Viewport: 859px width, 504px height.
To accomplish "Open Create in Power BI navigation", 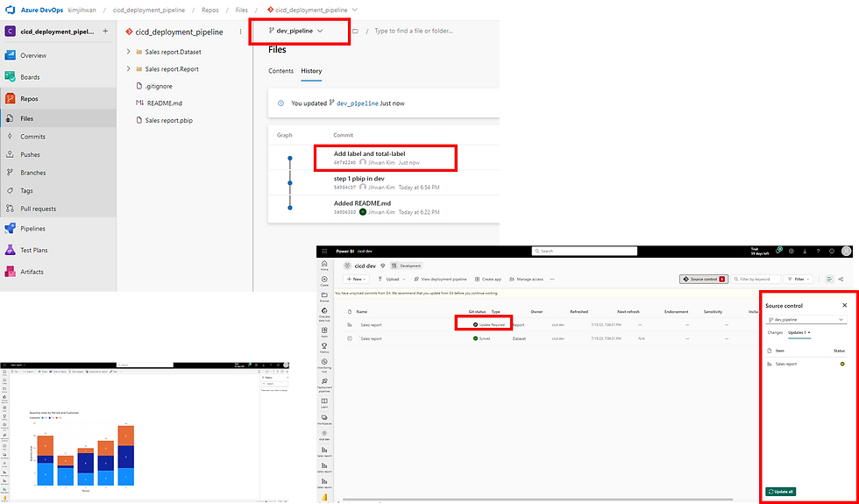I will (x=324, y=281).
